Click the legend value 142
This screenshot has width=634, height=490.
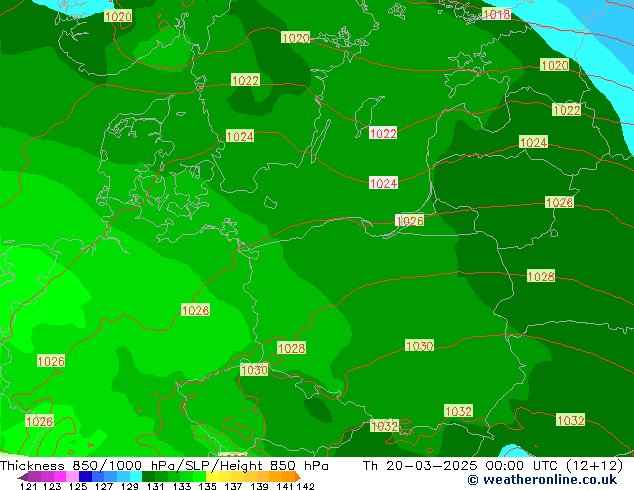pyautogui.click(x=306, y=486)
